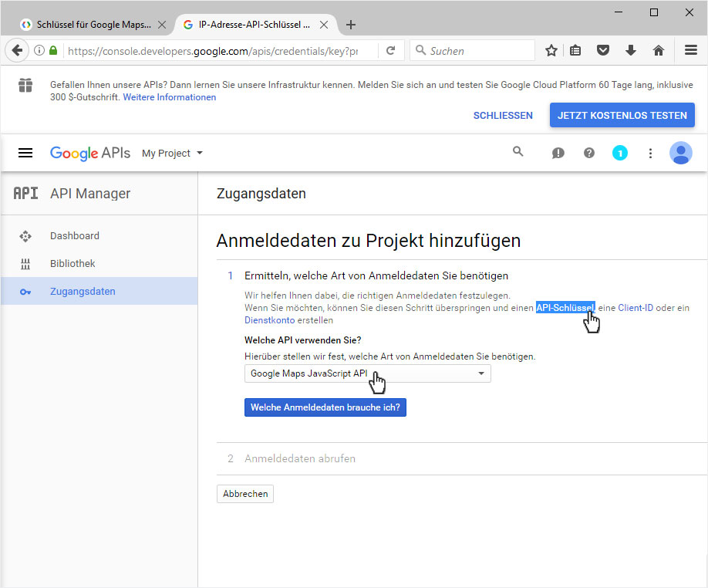This screenshot has width=708, height=588.
Task: Click step 1 title 'Ermitteln, welche Art…'
Action: (x=376, y=275)
